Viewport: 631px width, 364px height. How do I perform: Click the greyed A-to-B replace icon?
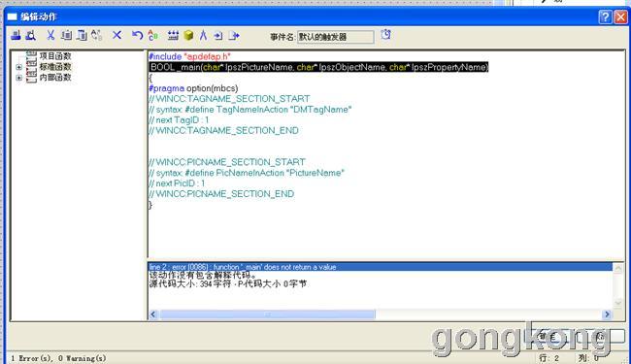click(96, 35)
